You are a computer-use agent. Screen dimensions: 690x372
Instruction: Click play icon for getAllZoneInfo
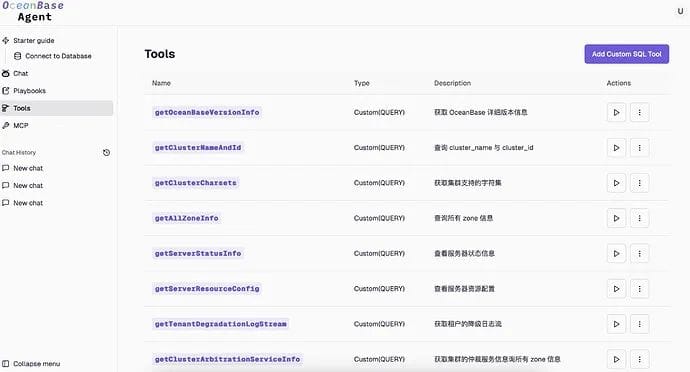coord(616,218)
